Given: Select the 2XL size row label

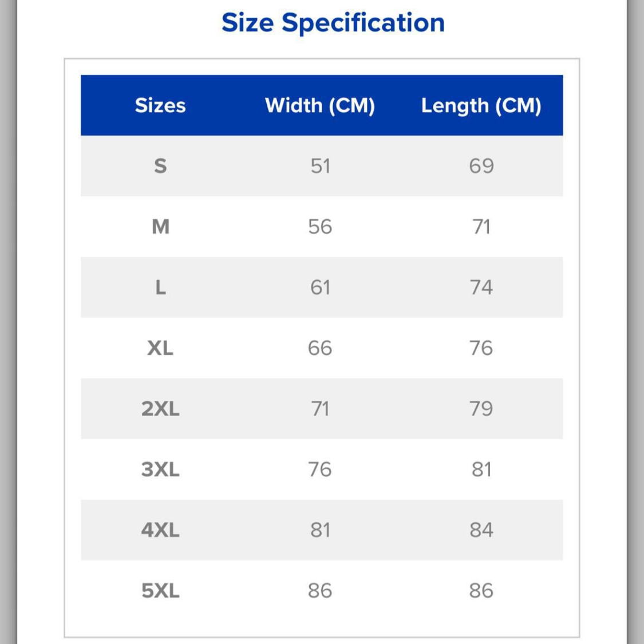Looking at the screenshot, I should (x=160, y=409).
